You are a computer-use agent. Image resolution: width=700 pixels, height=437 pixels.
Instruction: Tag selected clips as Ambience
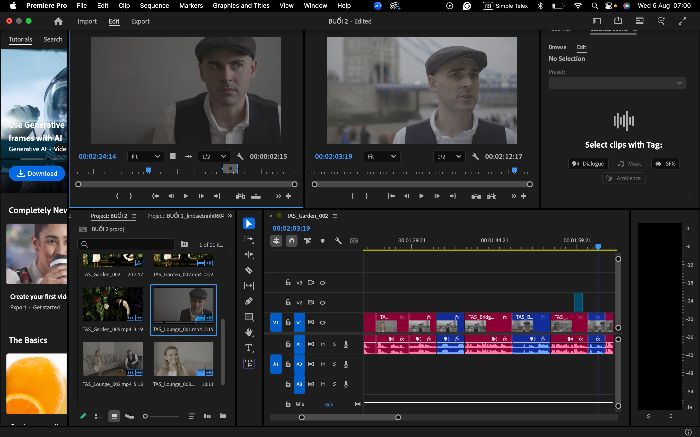[x=624, y=178]
